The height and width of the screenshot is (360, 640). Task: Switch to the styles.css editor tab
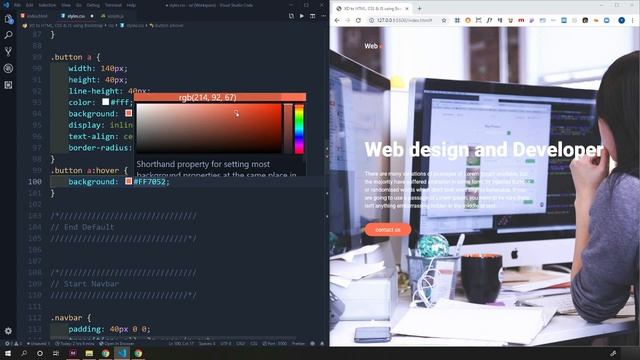click(75, 16)
